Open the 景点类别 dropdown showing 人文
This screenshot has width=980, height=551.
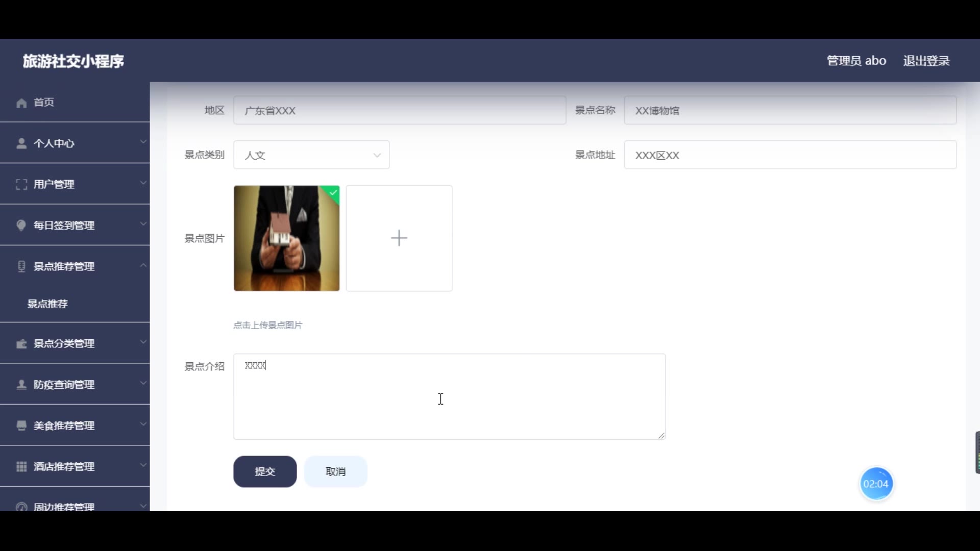(x=311, y=155)
